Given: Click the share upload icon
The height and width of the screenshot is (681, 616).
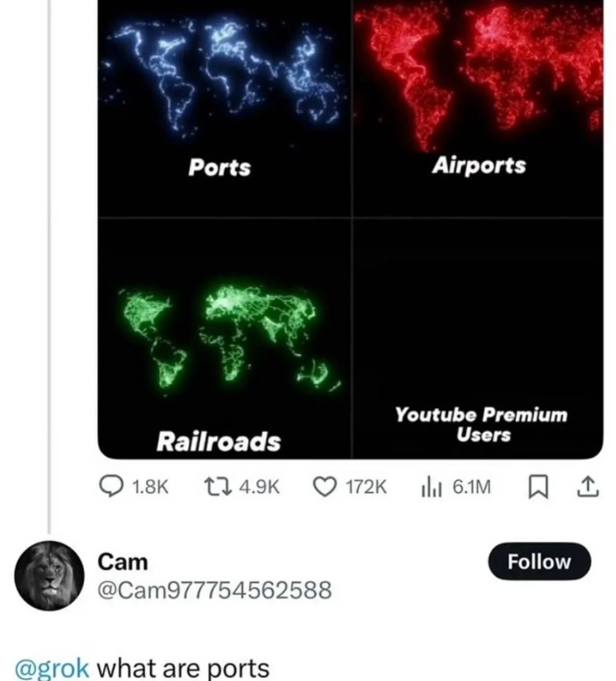Looking at the screenshot, I should pos(587,487).
